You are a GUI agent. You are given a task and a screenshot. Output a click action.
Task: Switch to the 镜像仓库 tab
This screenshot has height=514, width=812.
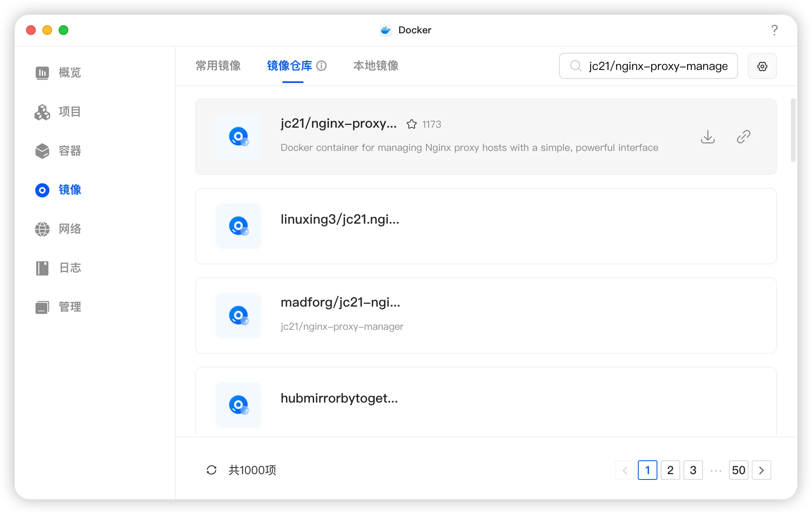click(x=290, y=66)
